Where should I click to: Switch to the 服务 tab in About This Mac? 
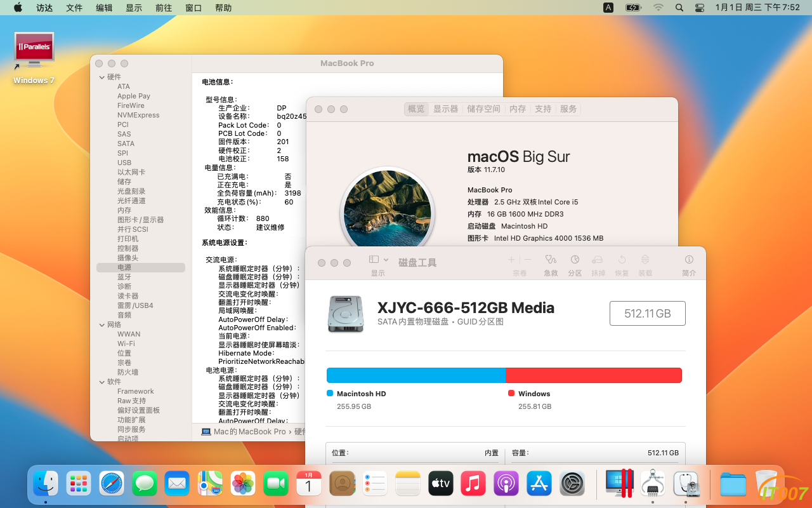click(x=568, y=109)
